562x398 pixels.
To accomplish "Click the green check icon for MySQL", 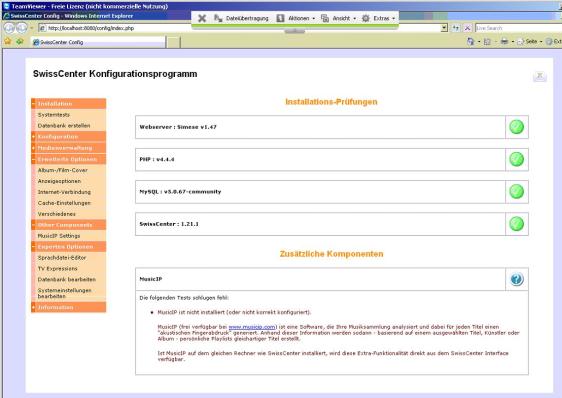I will [x=516, y=191].
